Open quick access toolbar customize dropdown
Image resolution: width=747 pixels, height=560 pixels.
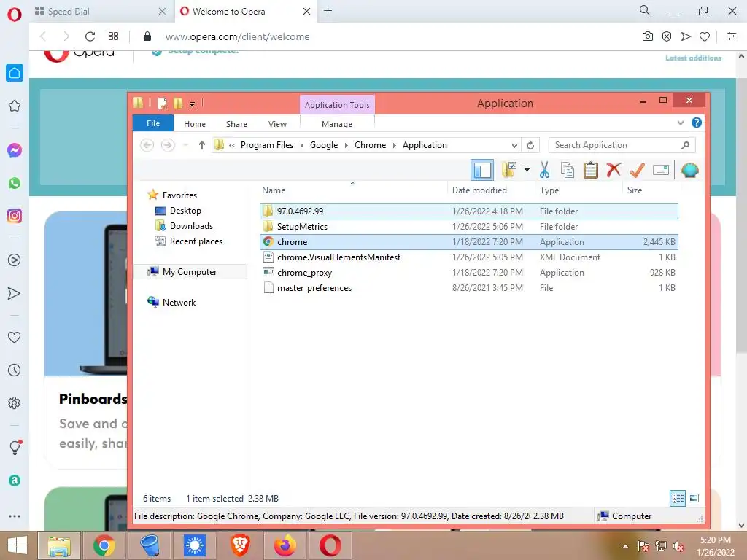coord(192,104)
